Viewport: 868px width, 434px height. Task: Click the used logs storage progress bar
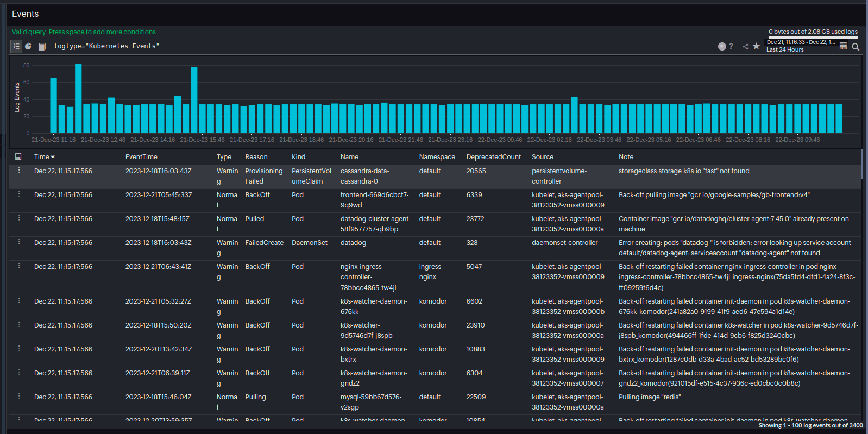(813, 37)
